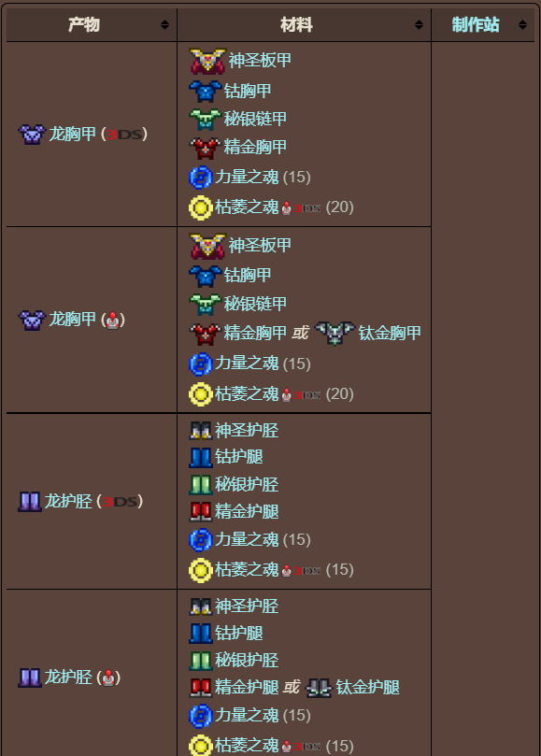Sort table by 制作站 column arrows
The width and height of the screenshot is (541, 756).
(x=522, y=24)
